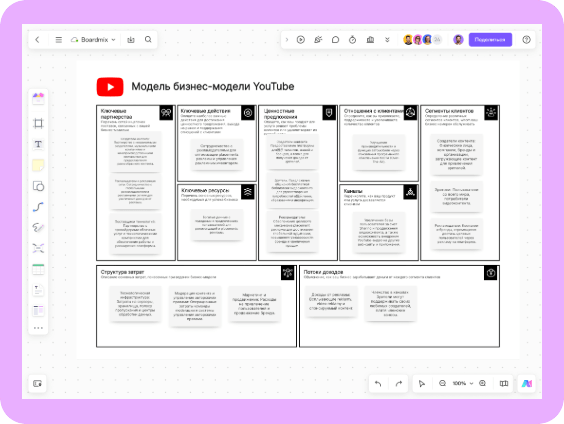Select the Text tool

[x=38, y=144]
